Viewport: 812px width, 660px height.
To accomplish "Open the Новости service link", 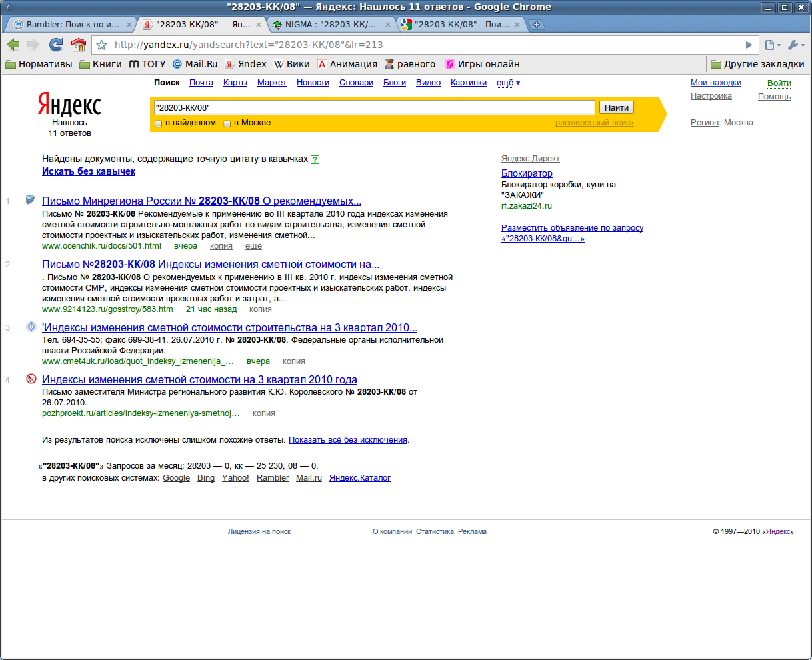I will coord(313,83).
